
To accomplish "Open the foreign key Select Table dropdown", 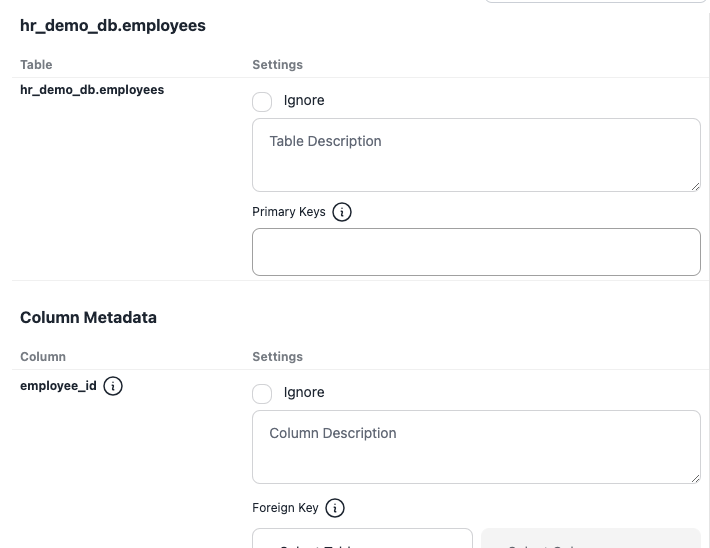I will point(362,538).
